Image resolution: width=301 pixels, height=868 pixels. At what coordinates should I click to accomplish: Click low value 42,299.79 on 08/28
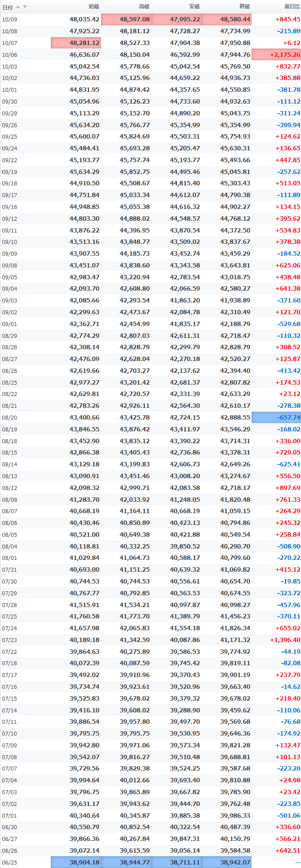click(185, 347)
